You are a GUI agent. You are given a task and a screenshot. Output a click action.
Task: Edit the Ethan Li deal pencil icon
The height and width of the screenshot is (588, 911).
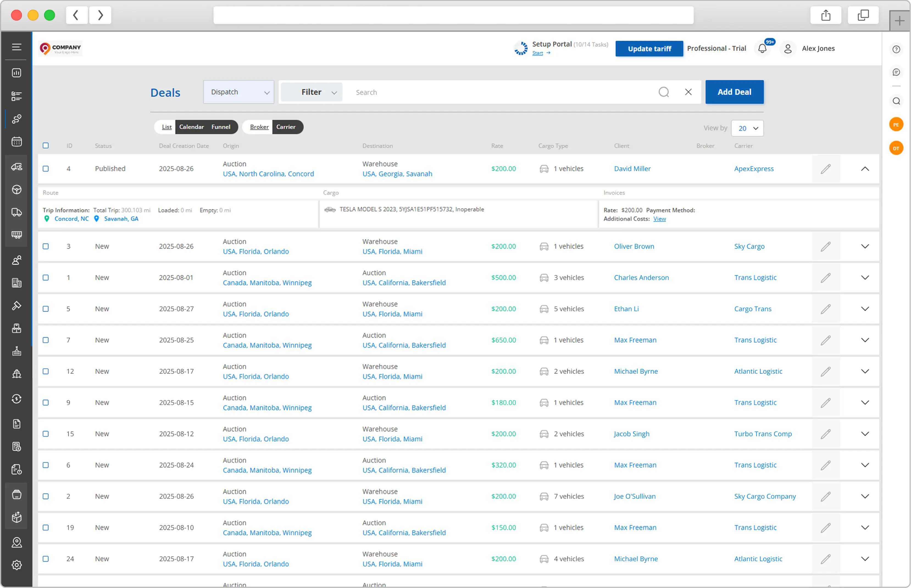point(826,309)
